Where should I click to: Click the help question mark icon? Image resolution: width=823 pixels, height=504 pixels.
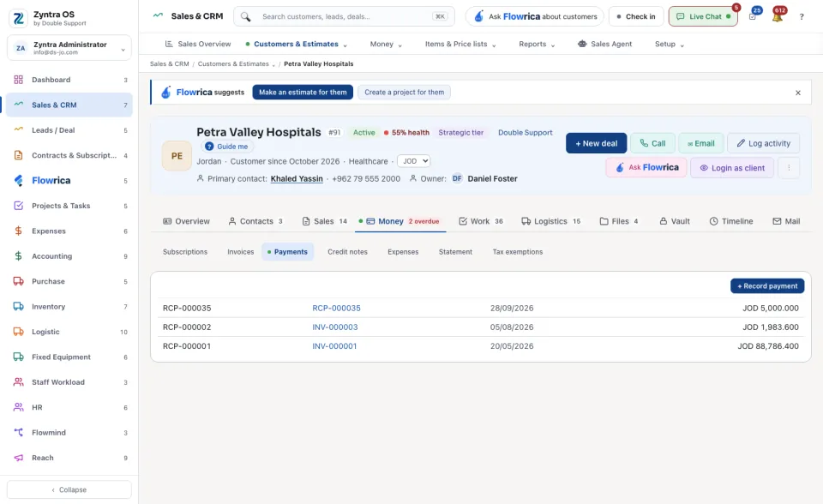click(802, 17)
